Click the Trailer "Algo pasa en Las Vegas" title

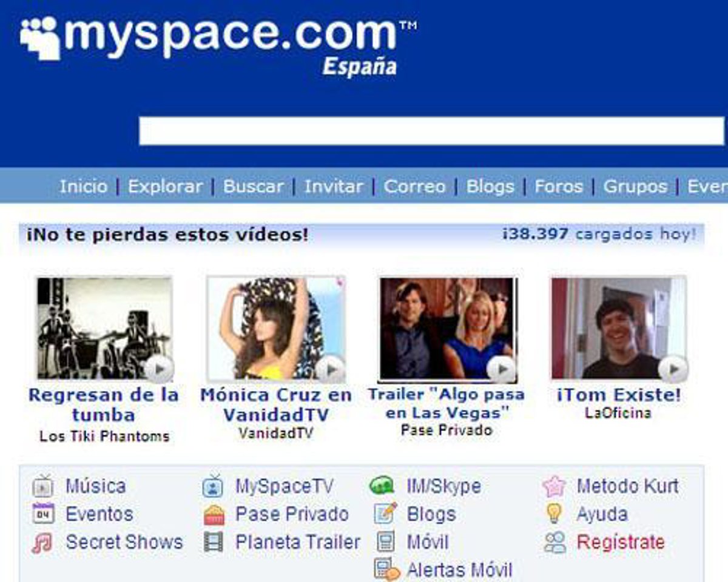pos(447,404)
